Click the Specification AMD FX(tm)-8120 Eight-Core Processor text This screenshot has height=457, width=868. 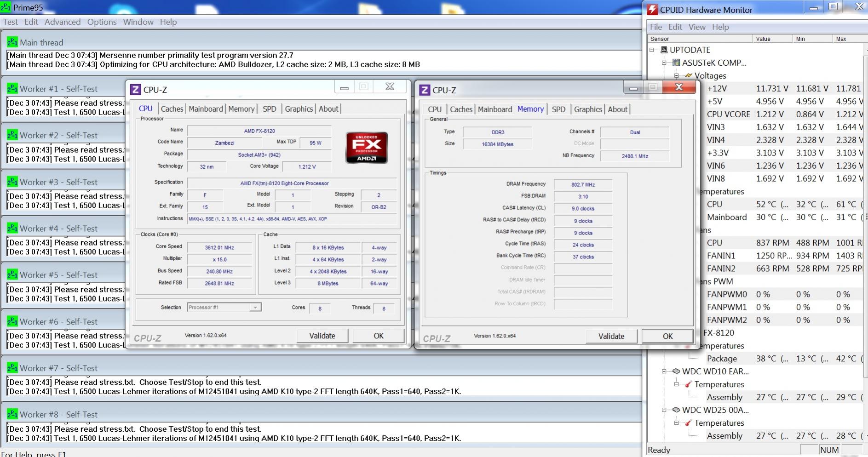pyautogui.click(x=284, y=183)
